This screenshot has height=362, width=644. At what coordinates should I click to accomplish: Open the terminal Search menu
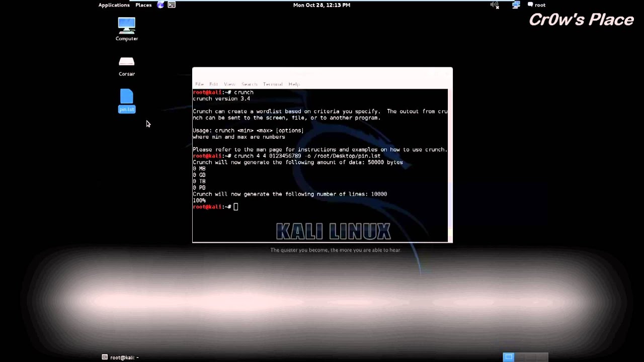(x=249, y=84)
